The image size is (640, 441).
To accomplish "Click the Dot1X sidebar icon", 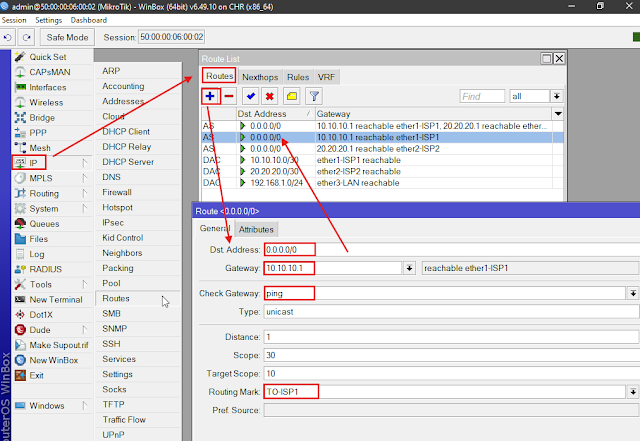I will pos(20,314).
